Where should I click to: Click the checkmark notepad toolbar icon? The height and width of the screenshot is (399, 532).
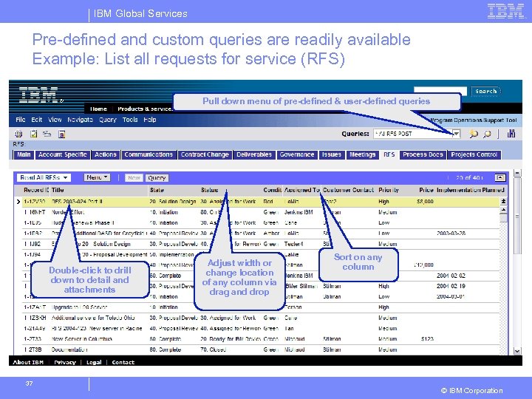(33, 134)
